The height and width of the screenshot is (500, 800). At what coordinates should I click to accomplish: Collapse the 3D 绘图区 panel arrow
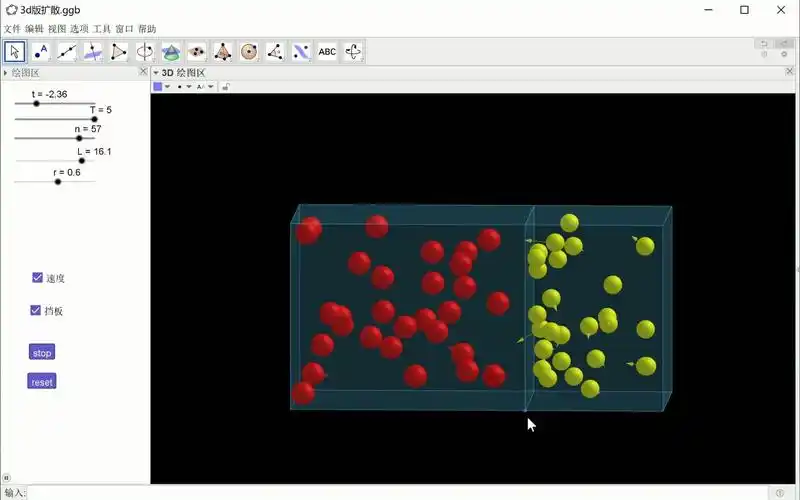click(x=156, y=73)
